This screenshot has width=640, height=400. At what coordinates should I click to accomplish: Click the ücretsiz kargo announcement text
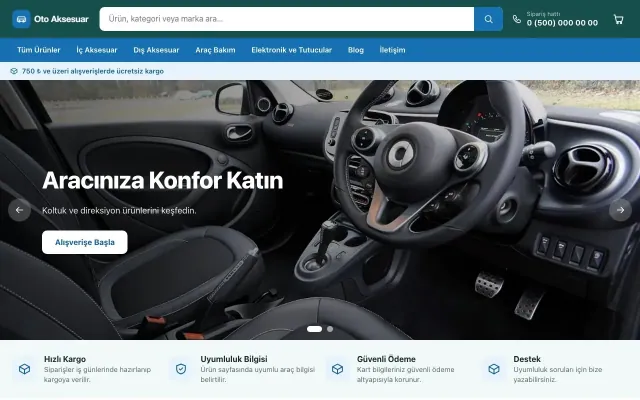[93, 71]
